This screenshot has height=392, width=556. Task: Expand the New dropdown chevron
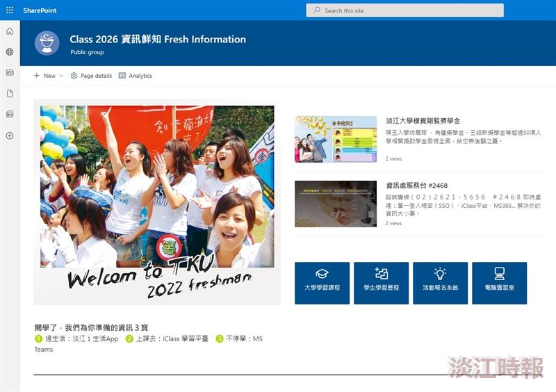(x=61, y=76)
